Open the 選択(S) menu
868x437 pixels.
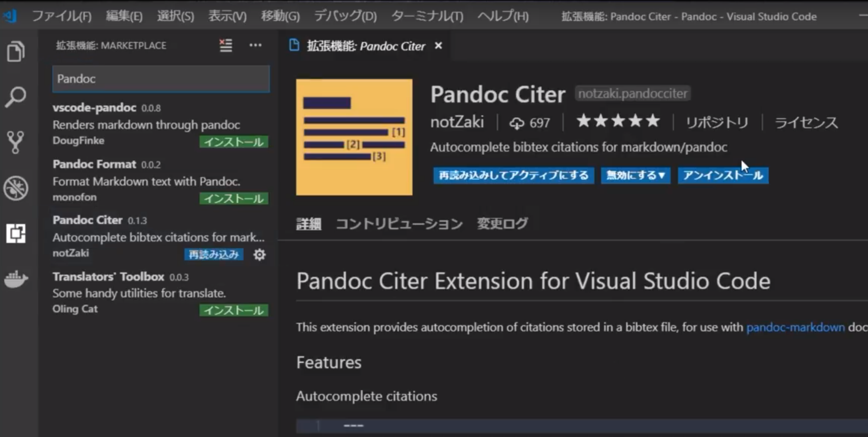175,16
